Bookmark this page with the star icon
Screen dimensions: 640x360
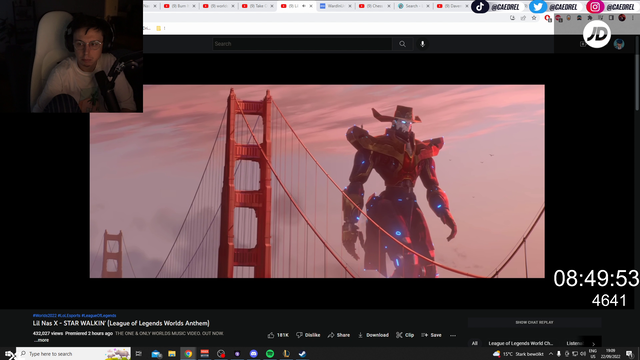coord(534,18)
